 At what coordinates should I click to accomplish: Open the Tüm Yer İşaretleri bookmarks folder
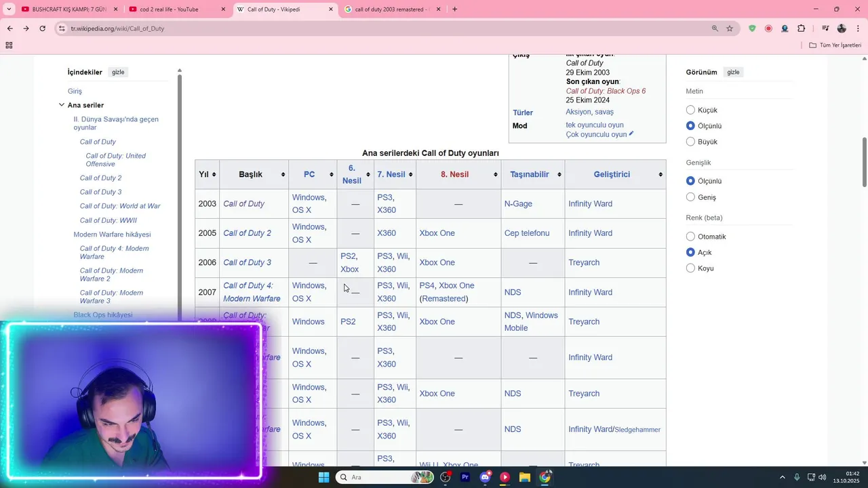pos(835,45)
